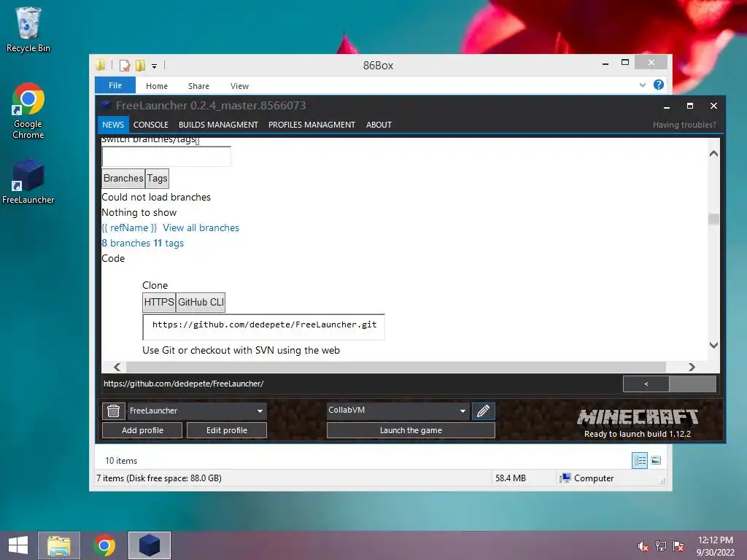Switch to the CONSOLE tab
This screenshot has width=747, height=560.
click(150, 124)
